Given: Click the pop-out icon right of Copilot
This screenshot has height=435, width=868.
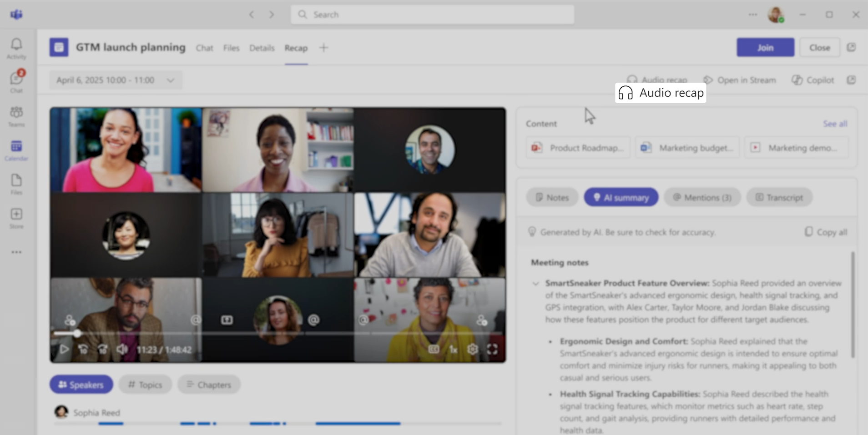Looking at the screenshot, I should (851, 80).
